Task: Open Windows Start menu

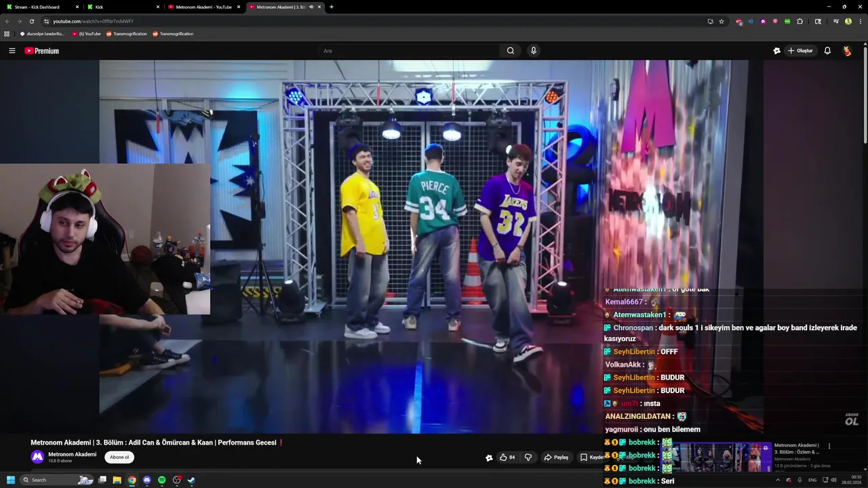Action: click(x=10, y=480)
